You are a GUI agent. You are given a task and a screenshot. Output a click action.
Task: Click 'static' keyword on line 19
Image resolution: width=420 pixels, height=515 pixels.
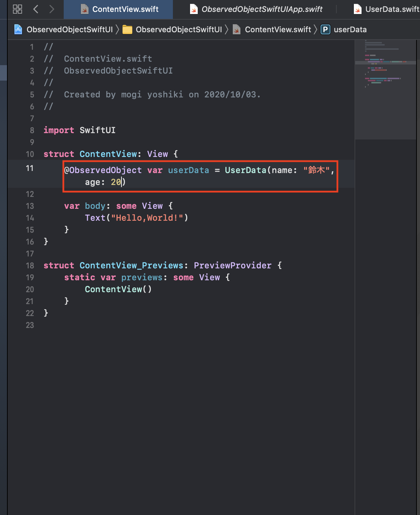(79, 277)
